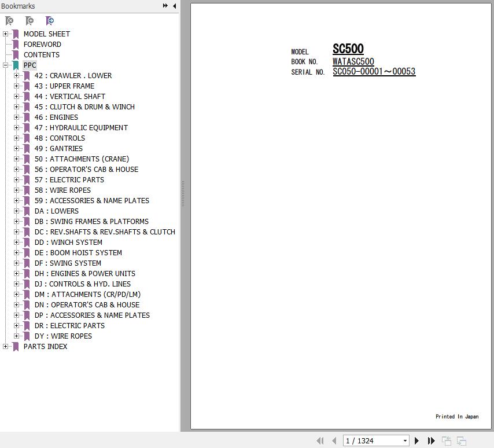The image size is (494, 448).
Task: Open 58 : WIRE ROPES bookmark
Action: coord(62,190)
